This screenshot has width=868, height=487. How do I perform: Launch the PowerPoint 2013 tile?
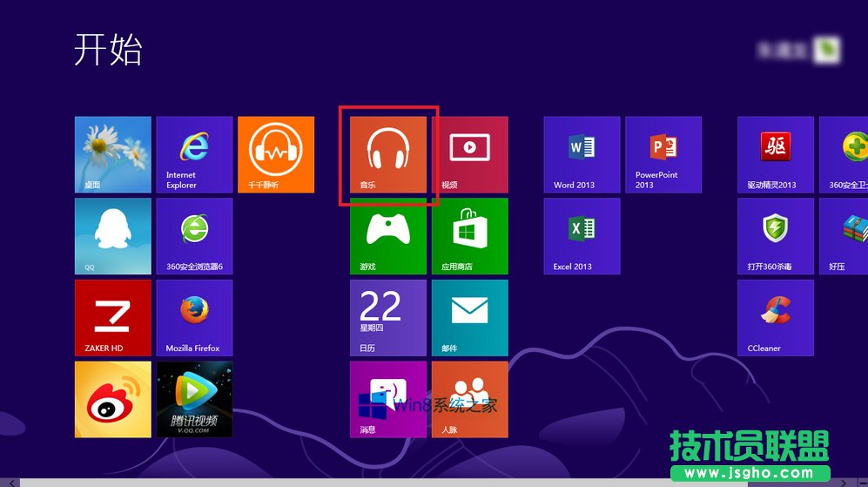click(x=663, y=154)
